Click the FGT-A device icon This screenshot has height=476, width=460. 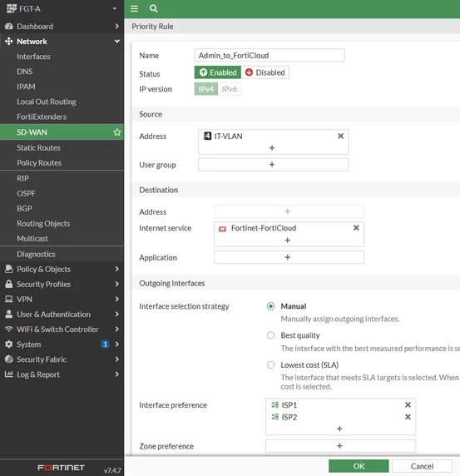[12, 9]
